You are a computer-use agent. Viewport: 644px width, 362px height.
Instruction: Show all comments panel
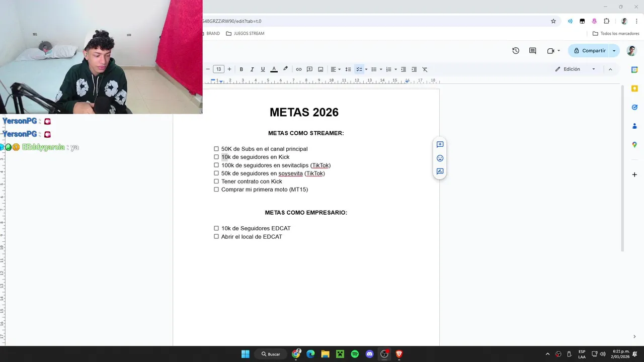(533, 51)
